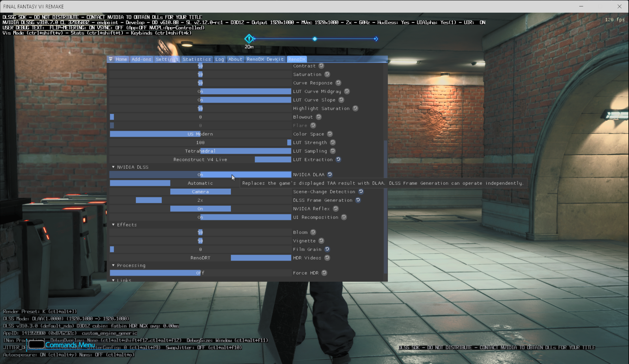
Task: Reset the LUT Extraction setting
Action: click(338, 159)
